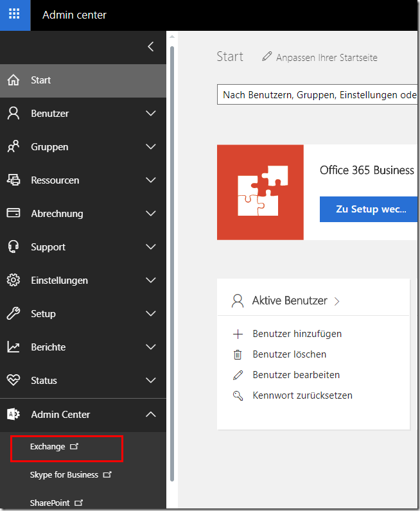Click the Status heart icon
420x511 pixels.
[13, 381]
